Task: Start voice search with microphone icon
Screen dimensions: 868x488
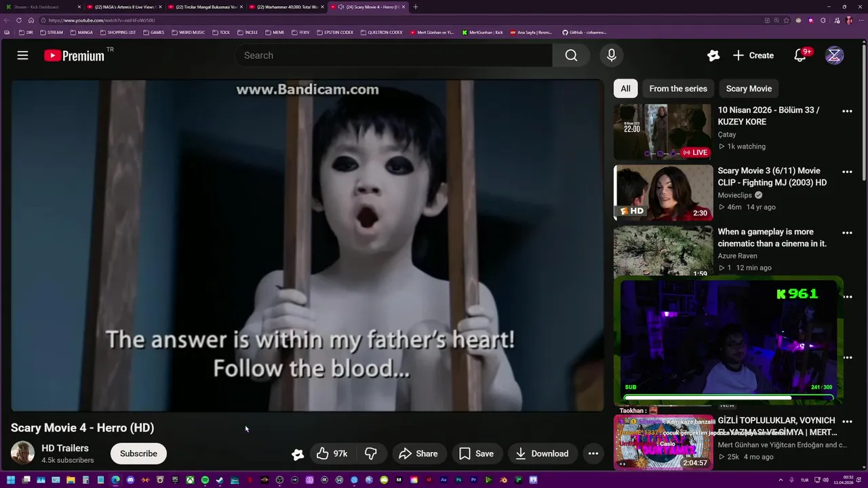Action: [x=611, y=56]
